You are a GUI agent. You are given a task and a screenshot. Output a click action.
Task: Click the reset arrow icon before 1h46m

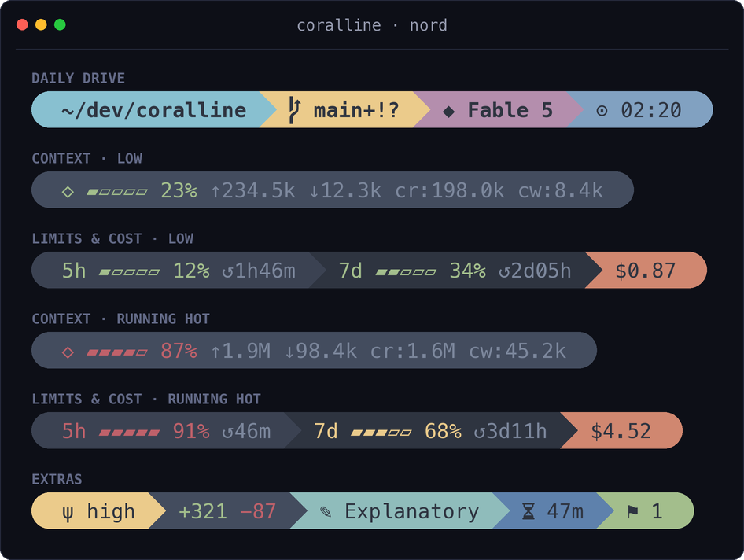coord(228,272)
